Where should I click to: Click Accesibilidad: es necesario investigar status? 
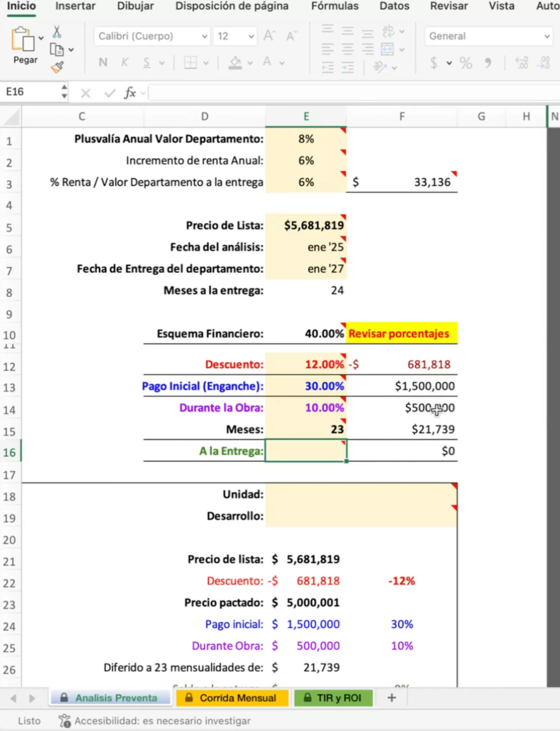click(154, 721)
